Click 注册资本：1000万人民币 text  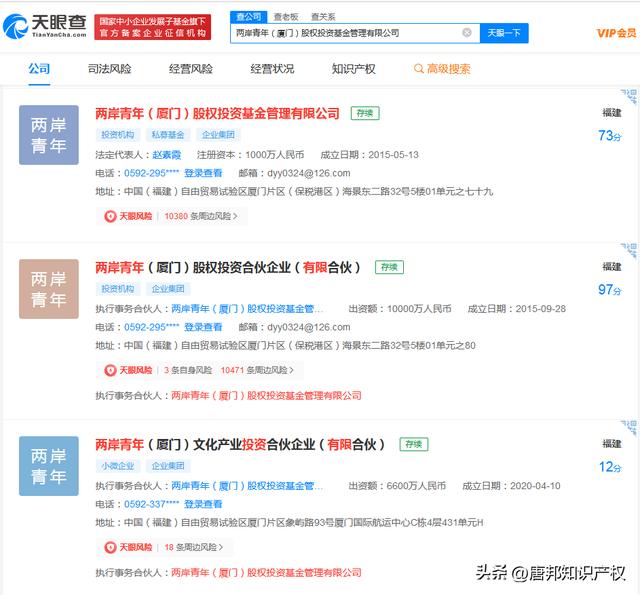click(250, 155)
